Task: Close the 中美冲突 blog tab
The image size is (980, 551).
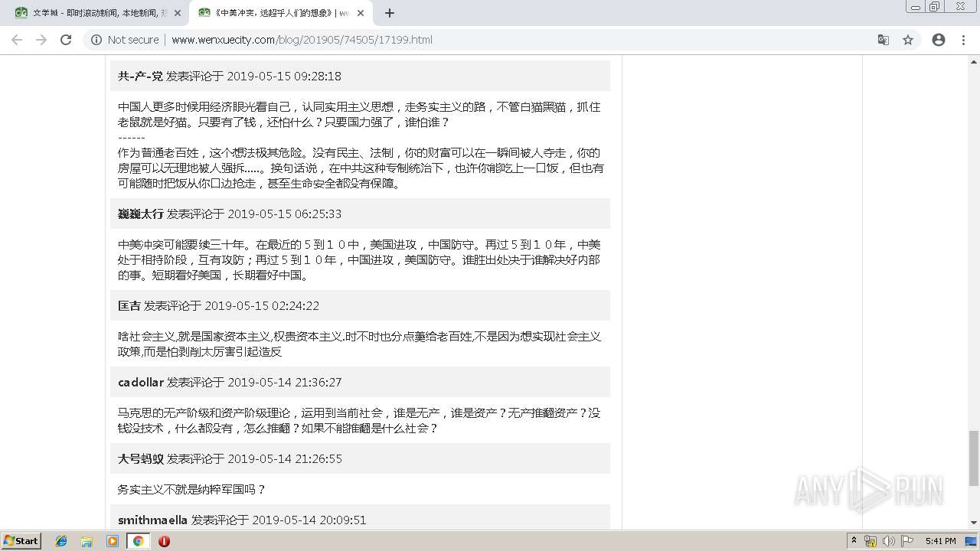Action: [x=361, y=13]
